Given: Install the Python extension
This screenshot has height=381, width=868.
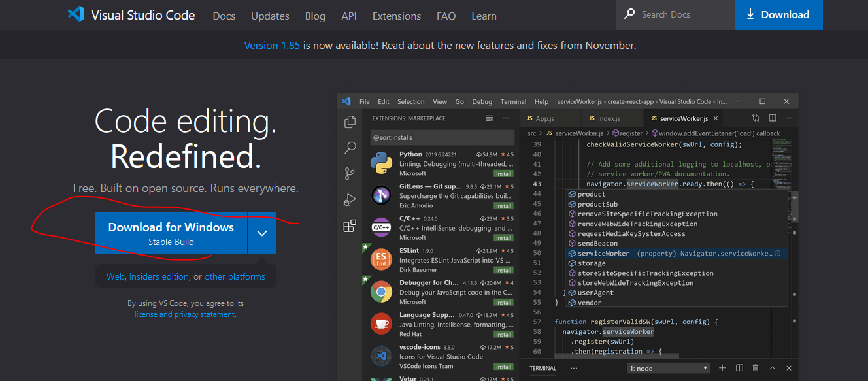Looking at the screenshot, I should click(503, 174).
